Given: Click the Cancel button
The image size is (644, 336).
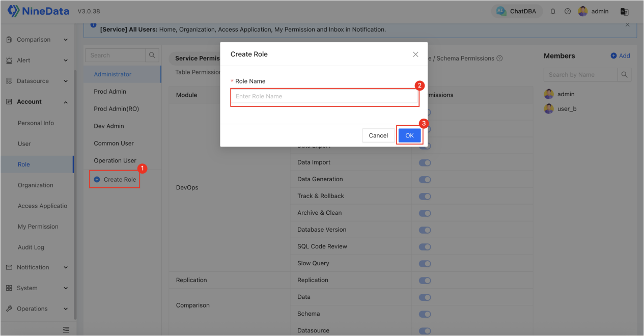Looking at the screenshot, I should pyautogui.click(x=378, y=135).
